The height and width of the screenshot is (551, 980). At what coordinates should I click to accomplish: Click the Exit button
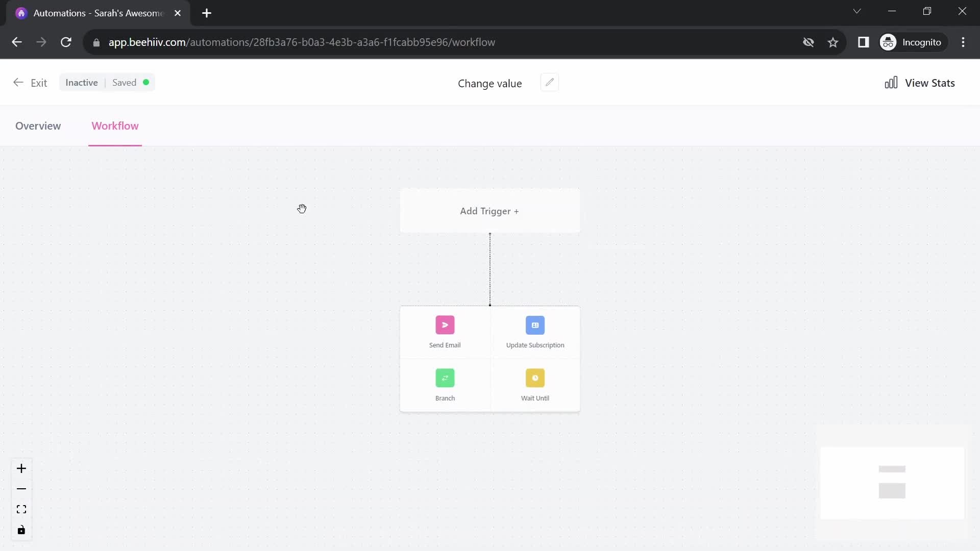coord(38,82)
